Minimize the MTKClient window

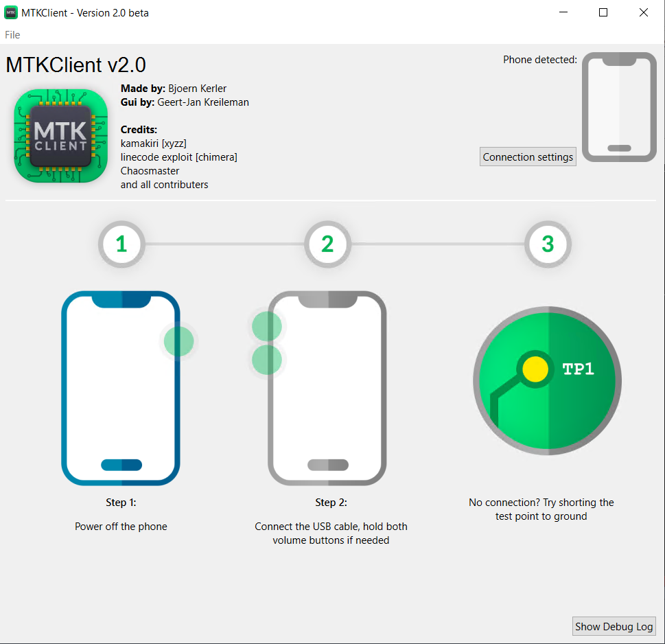pyautogui.click(x=563, y=13)
